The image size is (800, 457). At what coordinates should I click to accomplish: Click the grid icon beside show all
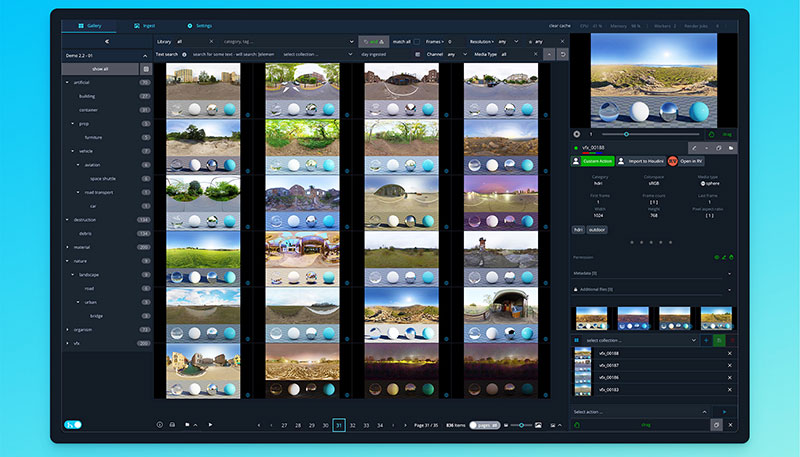tap(146, 69)
